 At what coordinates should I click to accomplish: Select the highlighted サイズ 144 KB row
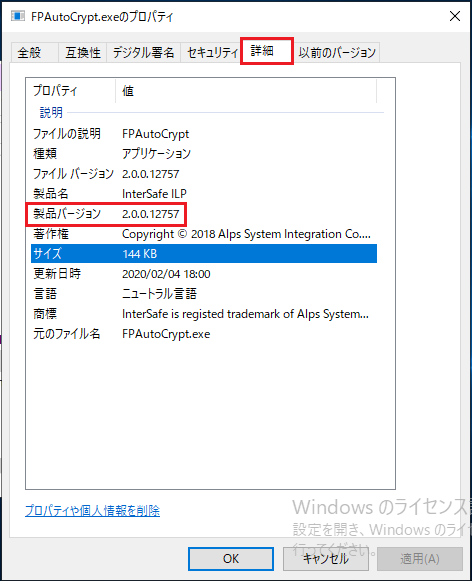(204, 254)
